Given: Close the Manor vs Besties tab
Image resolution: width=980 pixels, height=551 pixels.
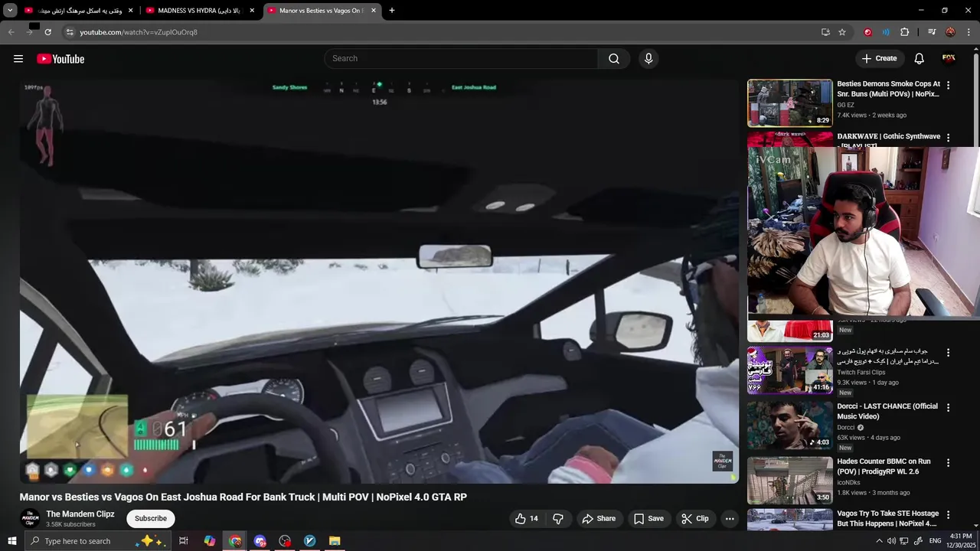Looking at the screenshot, I should tap(374, 11).
